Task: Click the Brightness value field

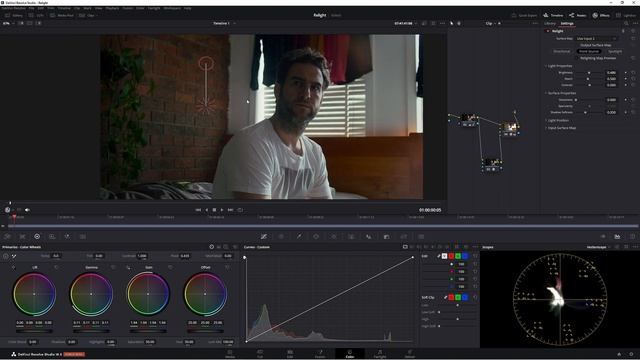Action: [x=611, y=73]
